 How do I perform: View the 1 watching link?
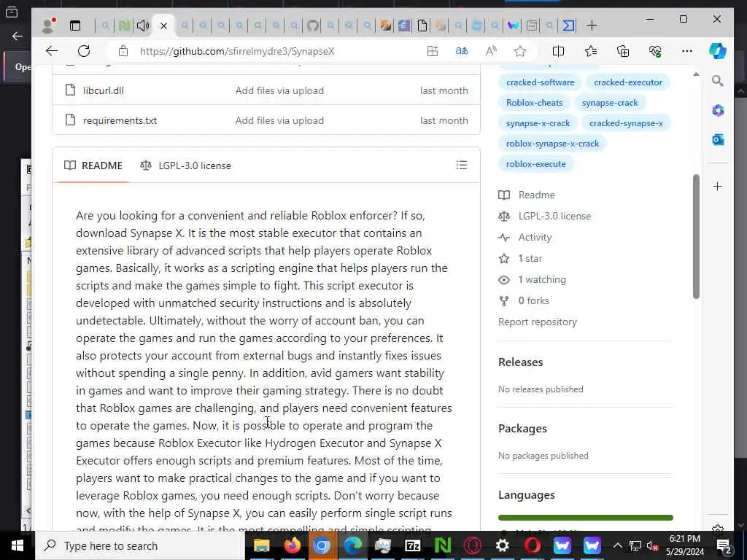(x=532, y=279)
